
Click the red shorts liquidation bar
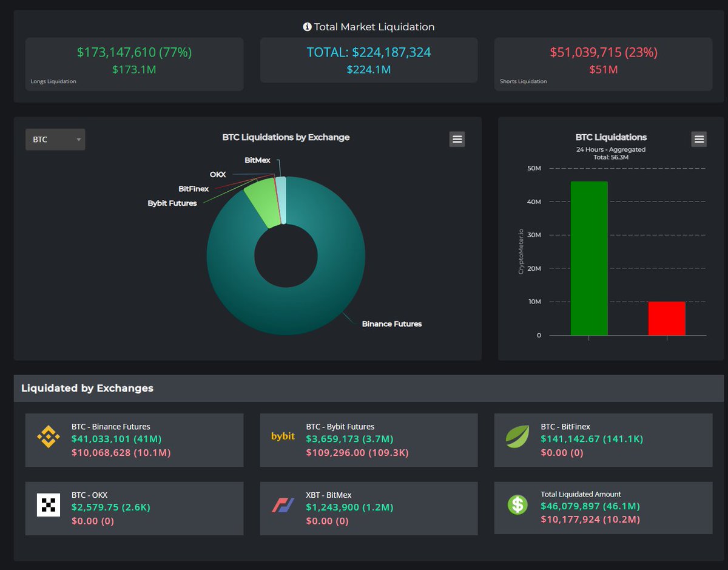tap(667, 318)
